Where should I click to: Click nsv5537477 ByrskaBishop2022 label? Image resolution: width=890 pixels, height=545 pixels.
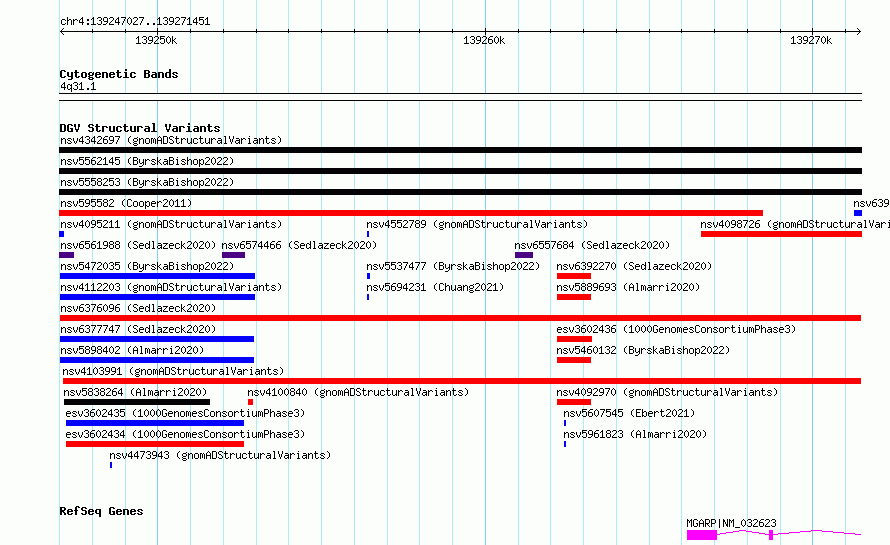click(x=453, y=266)
